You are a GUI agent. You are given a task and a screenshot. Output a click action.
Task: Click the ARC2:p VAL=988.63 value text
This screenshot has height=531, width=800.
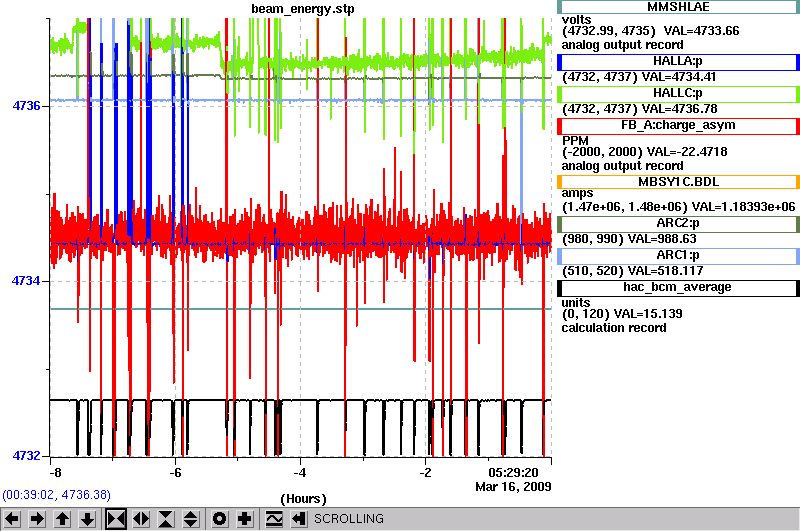pos(662,239)
